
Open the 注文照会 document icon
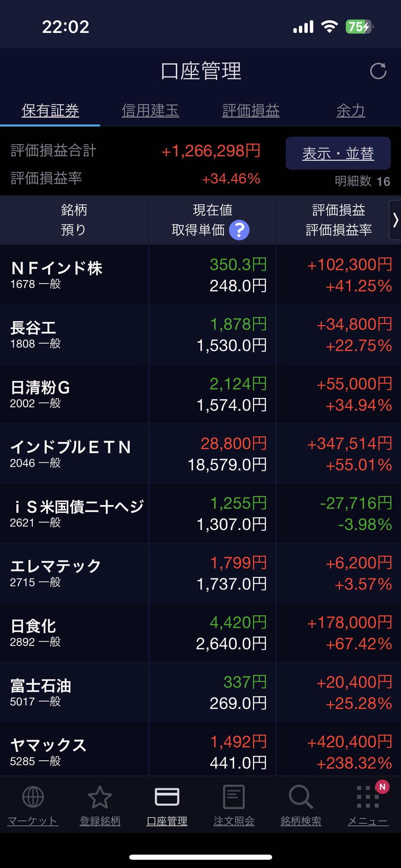(234, 797)
